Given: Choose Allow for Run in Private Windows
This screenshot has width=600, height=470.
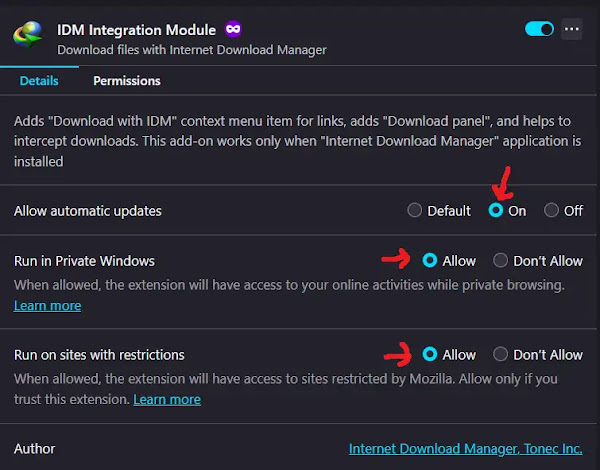Looking at the screenshot, I should click(x=430, y=260).
